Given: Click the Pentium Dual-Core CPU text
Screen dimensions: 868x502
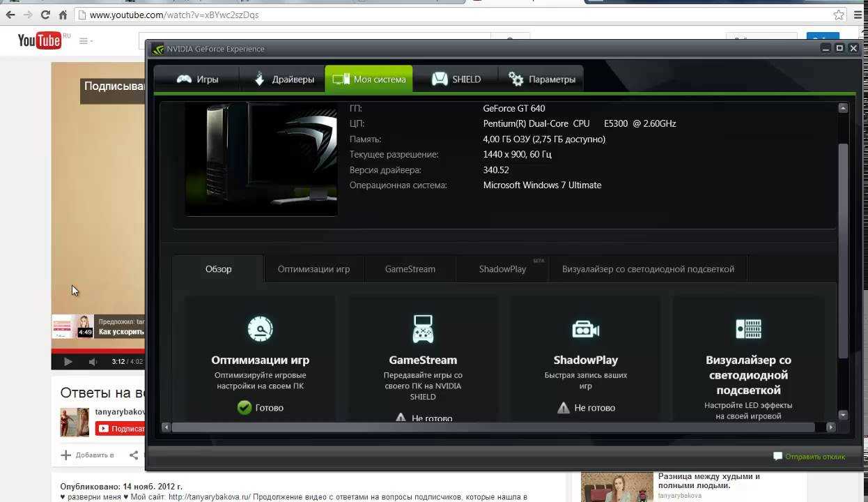Looking at the screenshot, I should [580, 123].
